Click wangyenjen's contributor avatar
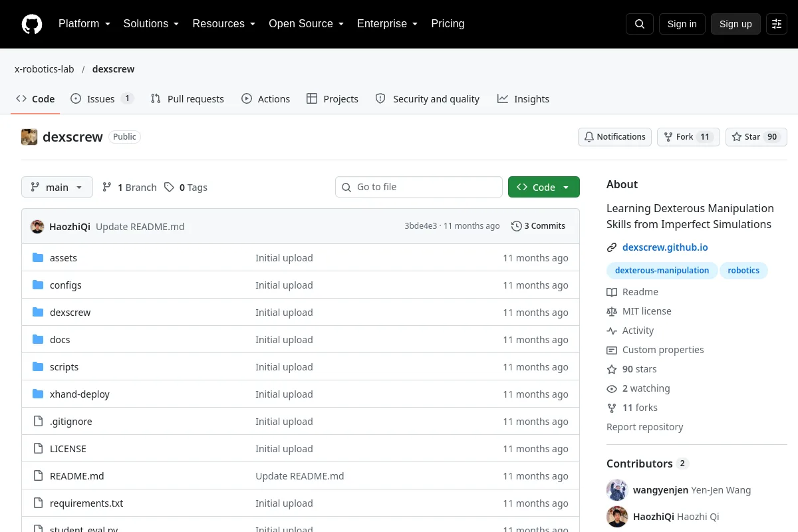 point(617,490)
